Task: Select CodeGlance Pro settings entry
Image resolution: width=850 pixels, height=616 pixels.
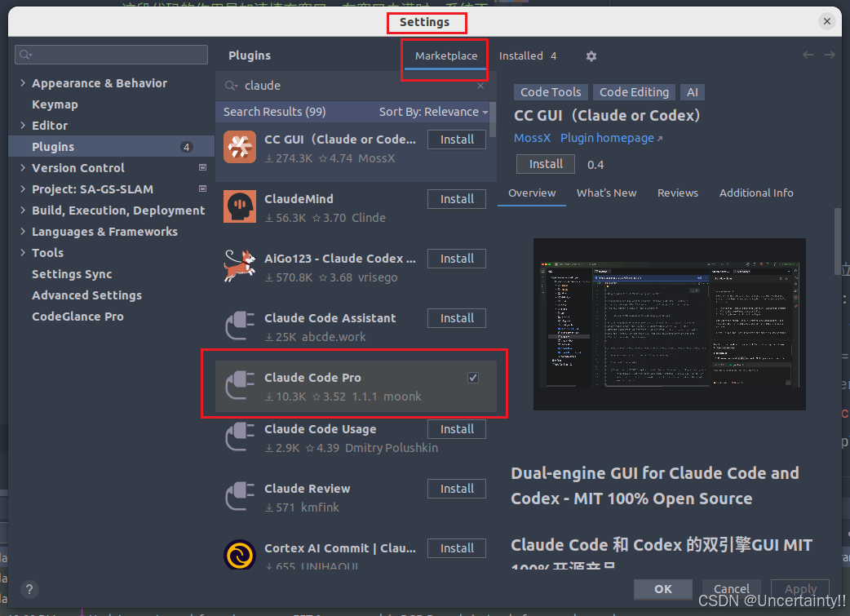Action: click(x=77, y=316)
